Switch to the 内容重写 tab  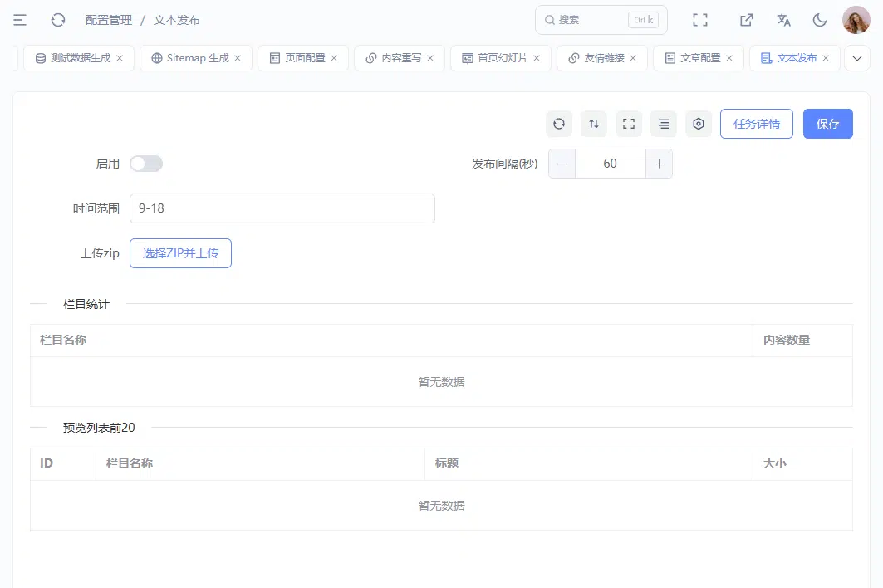(x=400, y=58)
